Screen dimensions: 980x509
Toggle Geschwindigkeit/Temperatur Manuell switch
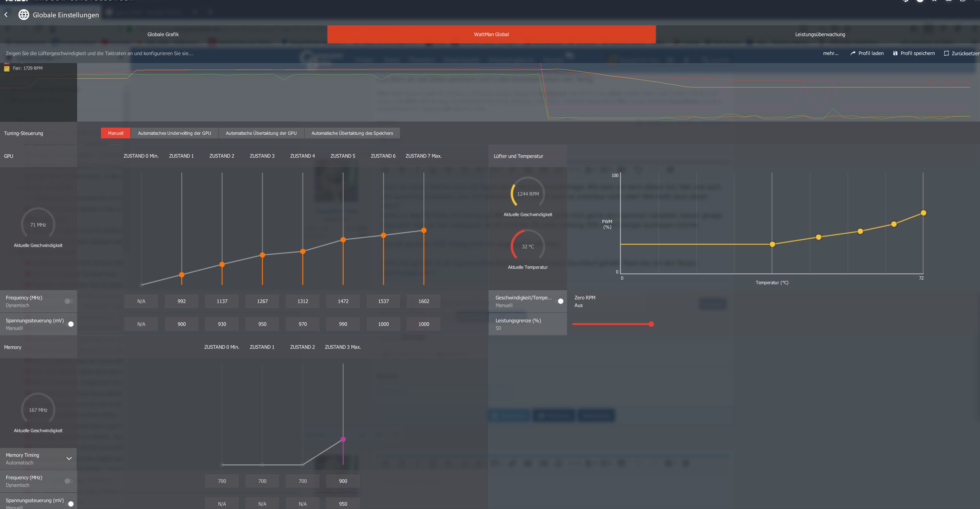click(x=560, y=301)
